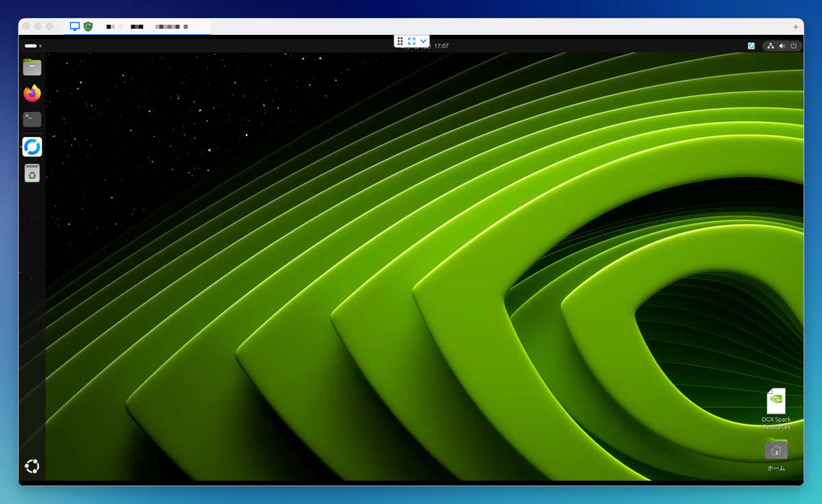The width and height of the screenshot is (822, 504).
Task: Expand the remote toolbar dropdown chevron
Action: pyautogui.click(x=423, y=41)
